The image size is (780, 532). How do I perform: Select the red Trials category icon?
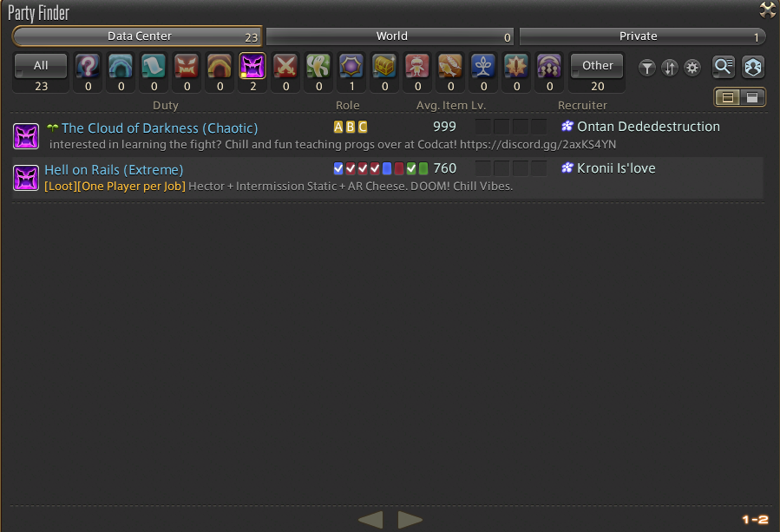pos(187,66)
